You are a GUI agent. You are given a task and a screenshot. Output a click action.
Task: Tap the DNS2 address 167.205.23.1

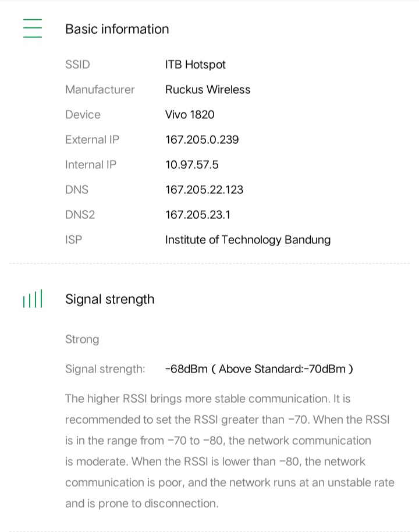coord(198,215)
